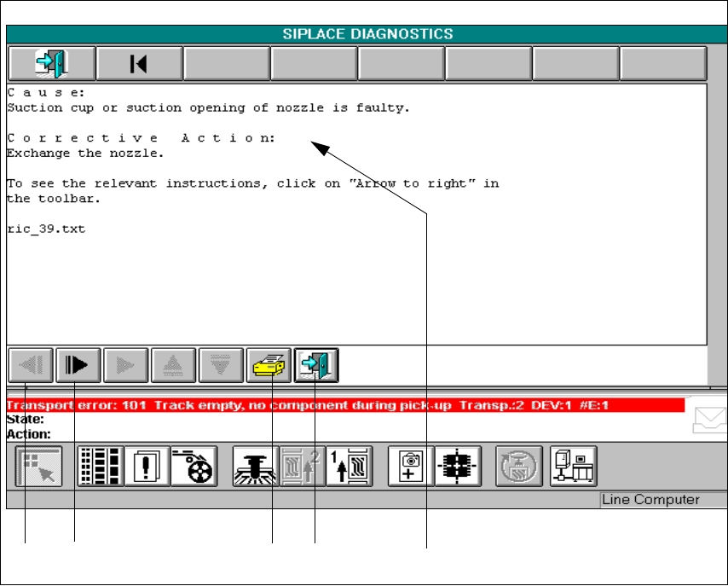
Task: Click the selection cursor icon in bottom toolbar
Action: tap(38, 467)
